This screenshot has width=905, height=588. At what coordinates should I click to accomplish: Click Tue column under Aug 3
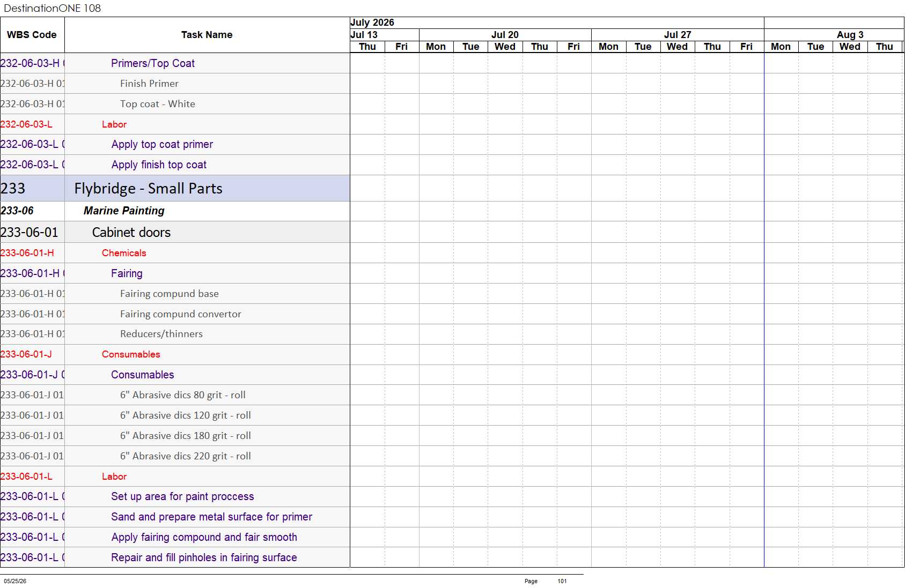(816, 47)
